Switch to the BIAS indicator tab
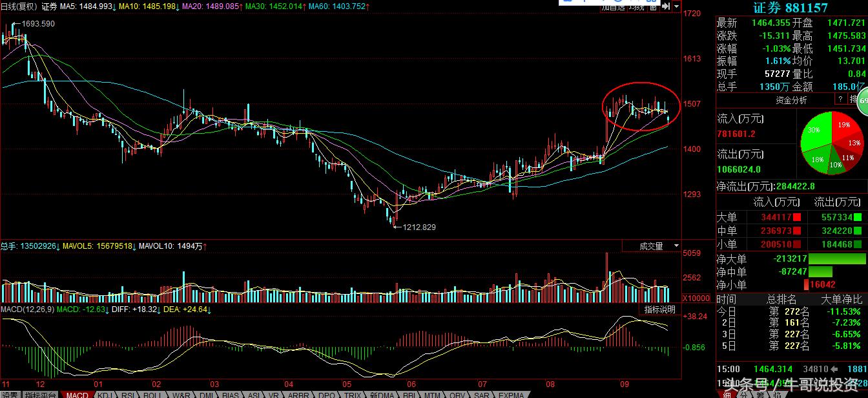The width and height of the screenshot is (868, 398). 231,395
